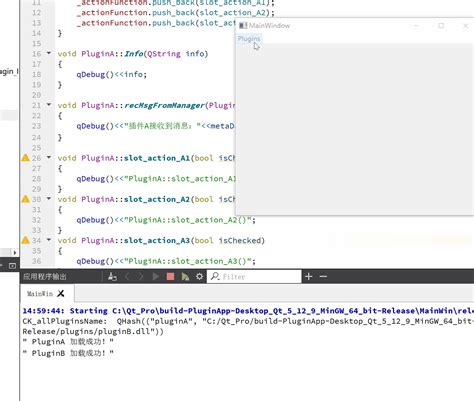
Task: Click the split panel icon left of toolbar
Action: (x=12, y=266)
